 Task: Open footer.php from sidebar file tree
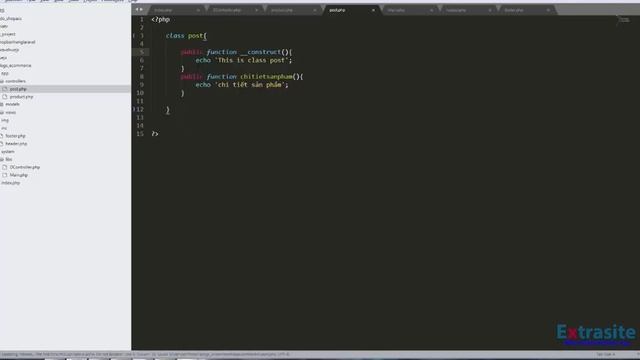(16, 136)
